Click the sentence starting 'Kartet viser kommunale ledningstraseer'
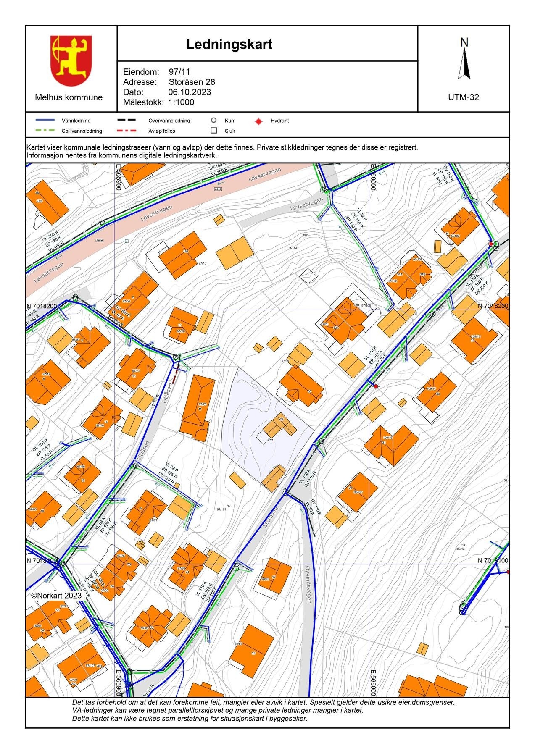The width and height of the screenshot is (535, 756). (x=222, y=147)
